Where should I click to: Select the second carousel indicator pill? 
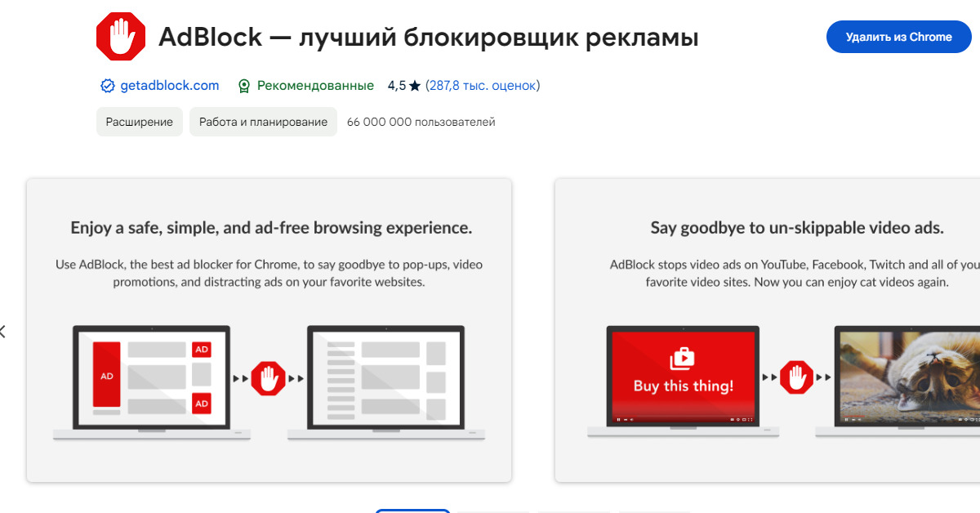point(492,511)
